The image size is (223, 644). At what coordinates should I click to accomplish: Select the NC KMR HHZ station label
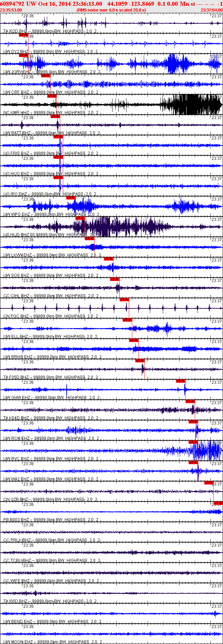[x=50, y=113]
